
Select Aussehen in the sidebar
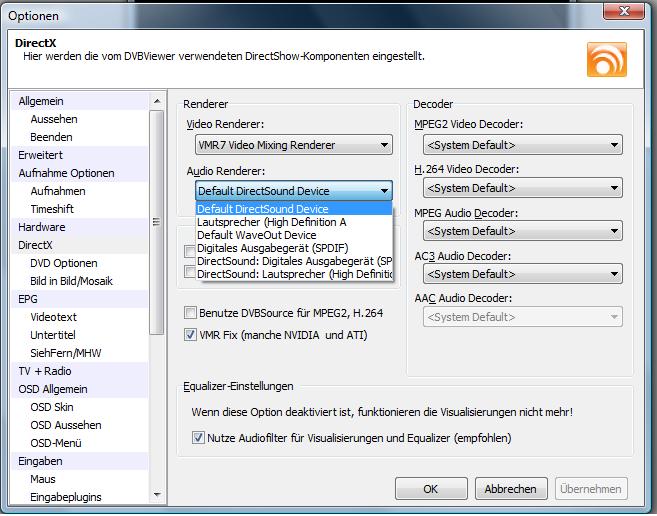coord(80,119)
